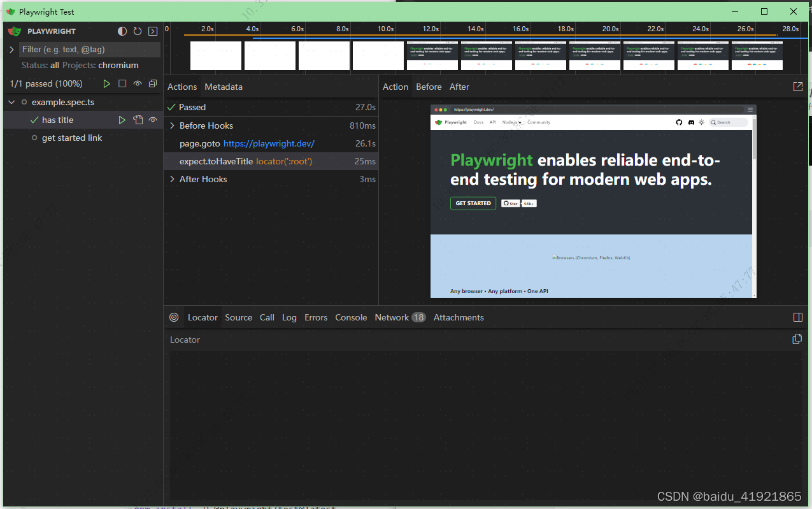Toggle watch all eye icon beside stop button
This screenshot has width=812, height=509.
tap(138, 83)
